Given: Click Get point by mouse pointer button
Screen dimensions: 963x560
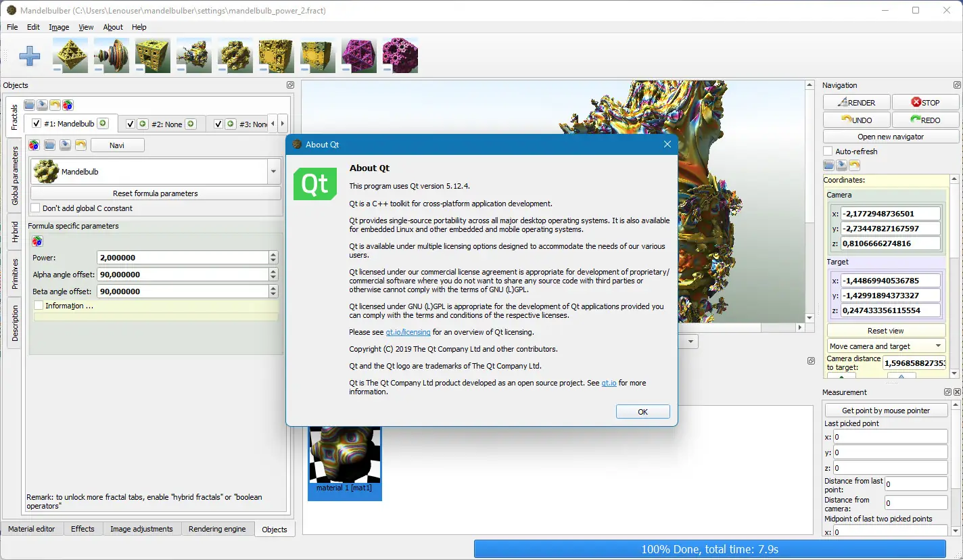Looking at the screenshot, I should click(x=886, y=411).
